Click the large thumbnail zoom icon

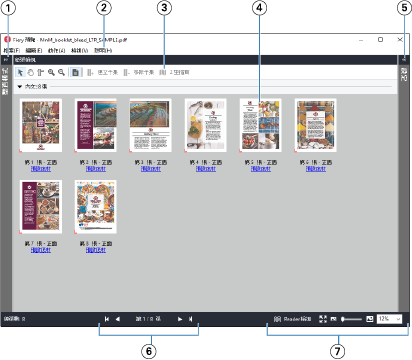(x=370, y=319)
